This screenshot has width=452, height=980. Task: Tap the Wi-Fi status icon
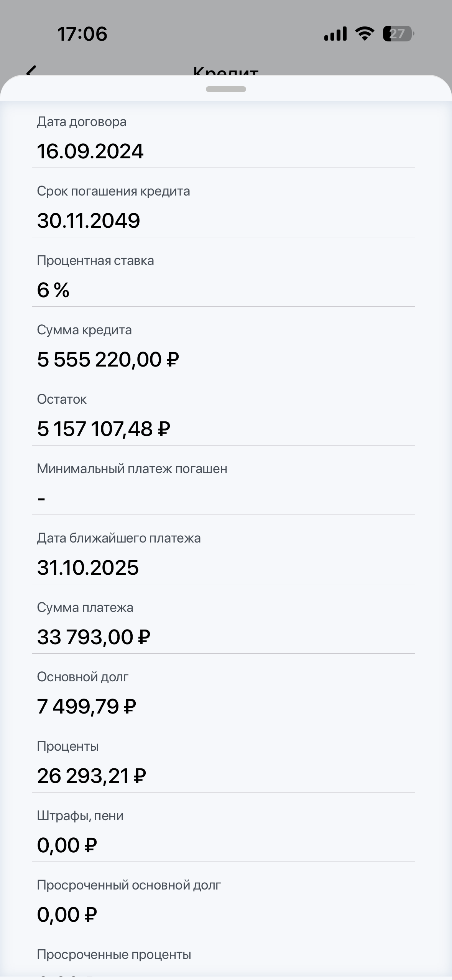tap(365, 34)
